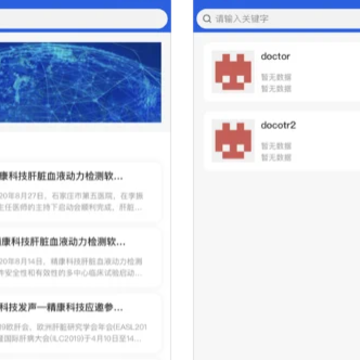Screen dimensions: 360x360
Task: Click the 石家庄市第五医院 article summary text
Action: [71, 202]
